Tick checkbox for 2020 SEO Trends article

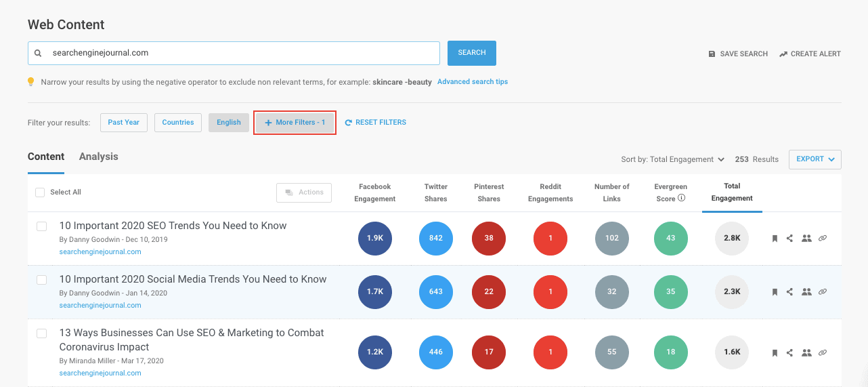click(x=42, y=226)
